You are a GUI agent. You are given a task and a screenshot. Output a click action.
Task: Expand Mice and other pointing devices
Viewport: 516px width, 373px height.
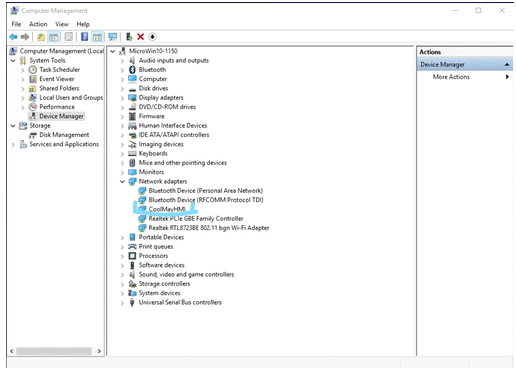coord(122,163)
